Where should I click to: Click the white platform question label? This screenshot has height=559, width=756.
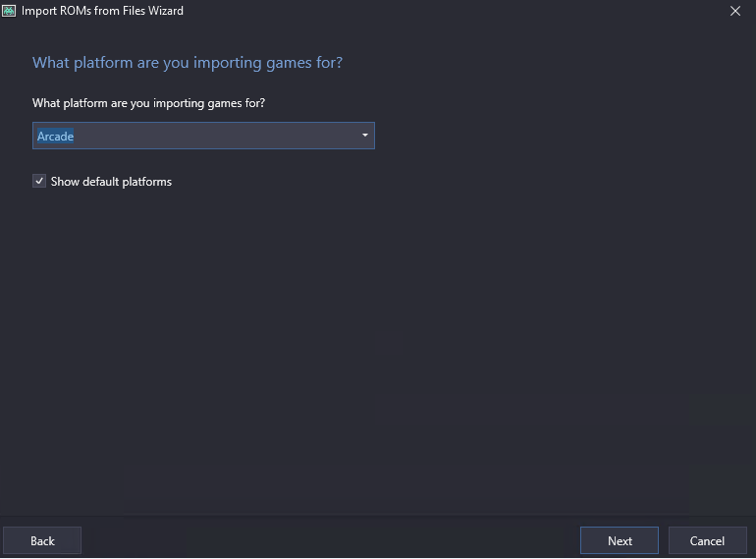(148, 103)
